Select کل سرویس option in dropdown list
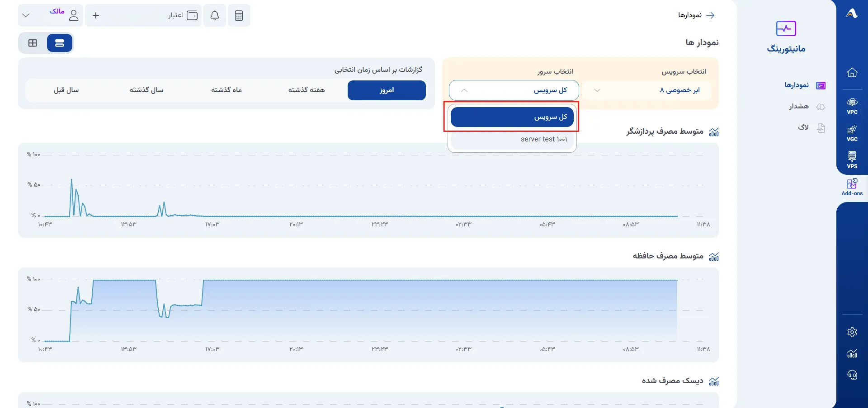 (x=512, y=117)
